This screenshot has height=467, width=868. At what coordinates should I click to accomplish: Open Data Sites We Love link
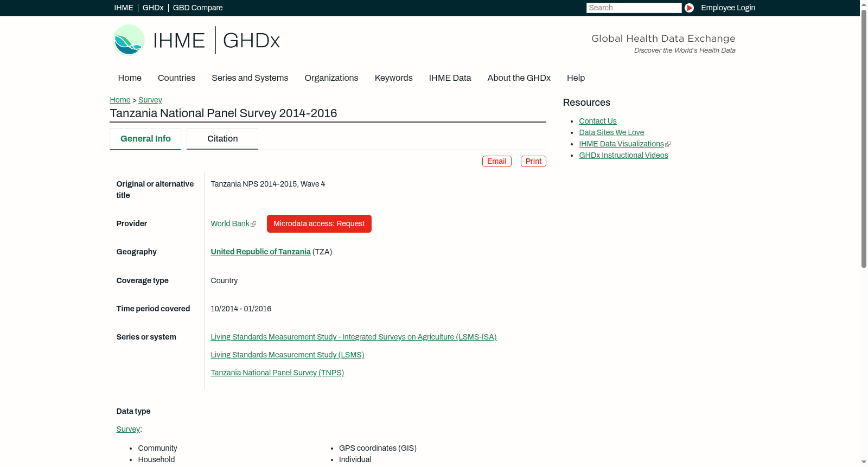point(611,132)
